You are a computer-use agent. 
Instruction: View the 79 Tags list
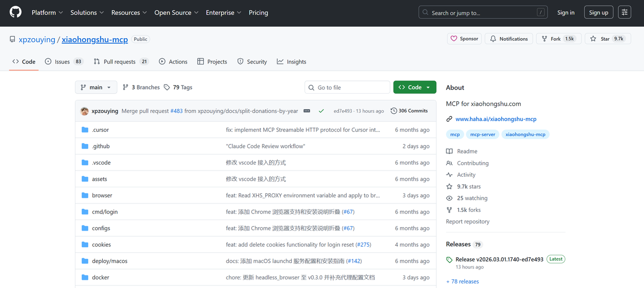(178, 87)
